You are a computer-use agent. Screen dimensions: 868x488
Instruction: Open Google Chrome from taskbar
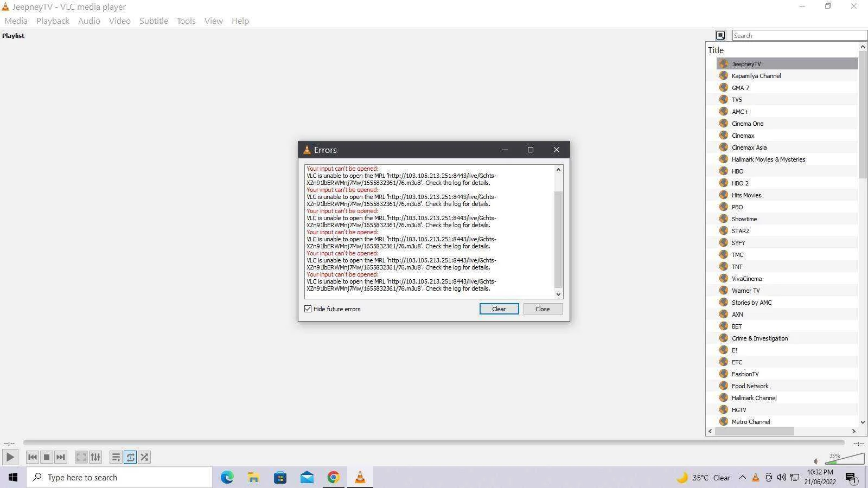click(x=333, y=477)
